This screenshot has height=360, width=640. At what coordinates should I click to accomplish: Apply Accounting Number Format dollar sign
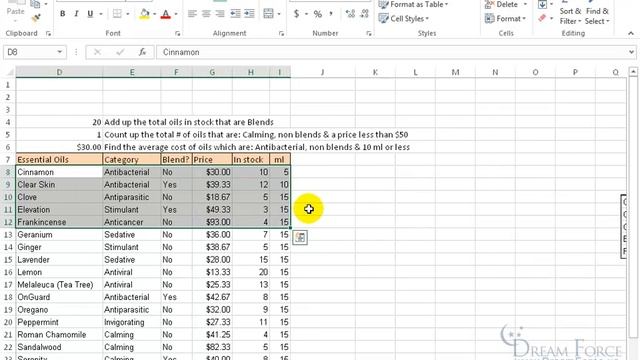[296, 14]
